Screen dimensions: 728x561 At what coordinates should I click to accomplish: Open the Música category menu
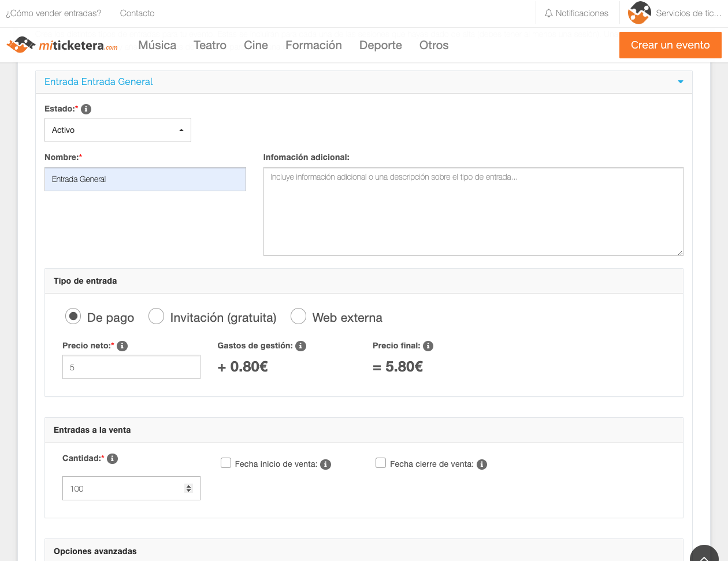pos(157,45)
